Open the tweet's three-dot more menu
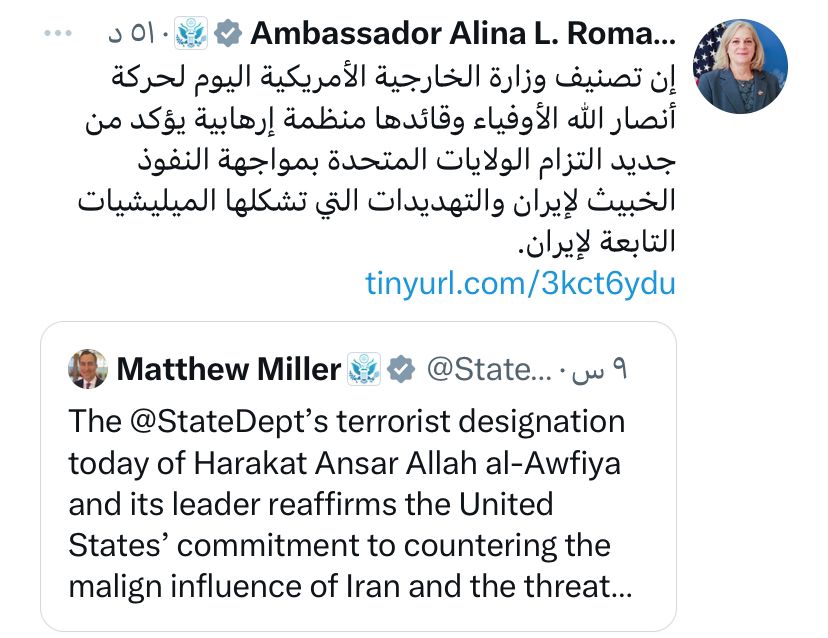This screenshot has height=638, width=828. tap(59, 34)
